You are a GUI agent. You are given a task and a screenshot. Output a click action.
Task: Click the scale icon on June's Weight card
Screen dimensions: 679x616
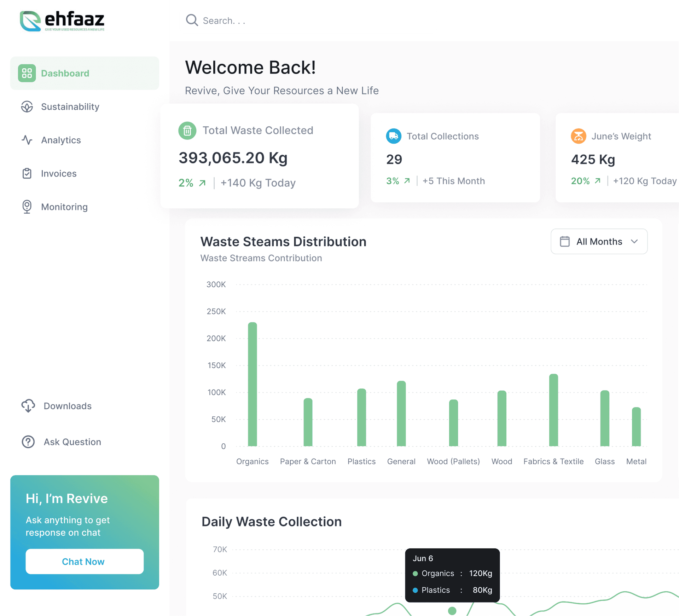tap(578, 136)
